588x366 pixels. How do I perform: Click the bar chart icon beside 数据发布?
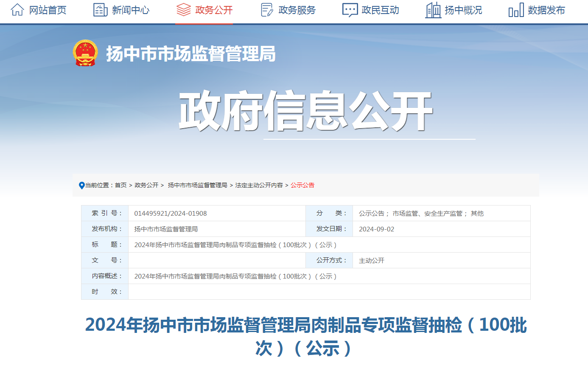[516, 10]
